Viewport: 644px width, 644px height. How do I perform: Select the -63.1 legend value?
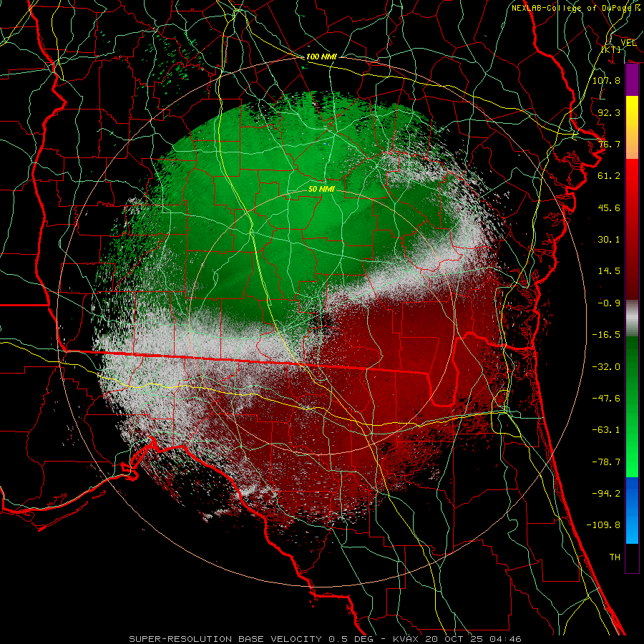(606, 430)
